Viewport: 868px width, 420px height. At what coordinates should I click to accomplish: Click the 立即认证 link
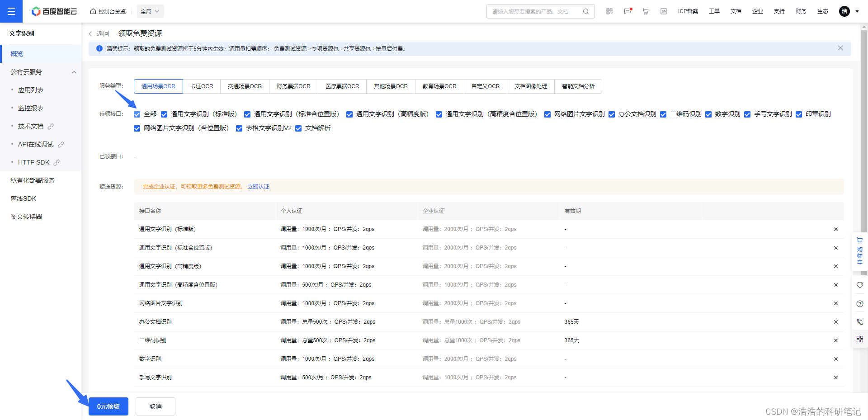point(258,187)
